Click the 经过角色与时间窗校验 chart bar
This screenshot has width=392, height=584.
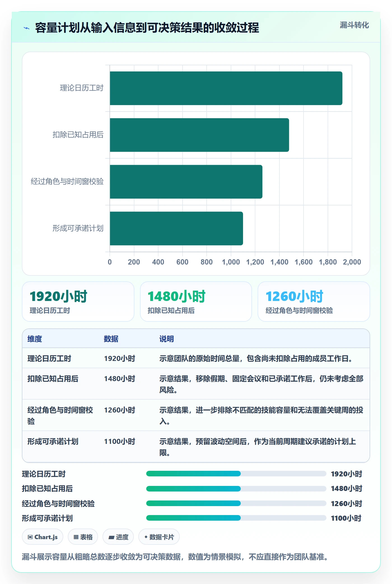(x=186, y=182)
